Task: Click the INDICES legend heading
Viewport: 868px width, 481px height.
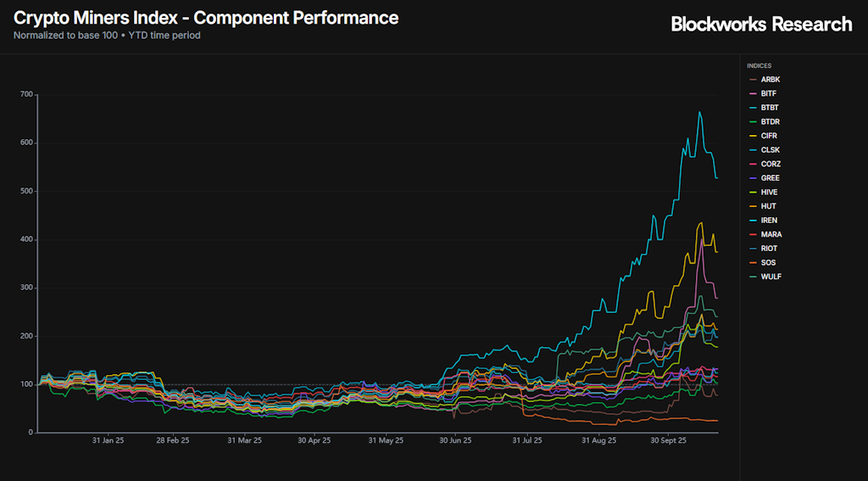Action: click(x=759, y=65)
